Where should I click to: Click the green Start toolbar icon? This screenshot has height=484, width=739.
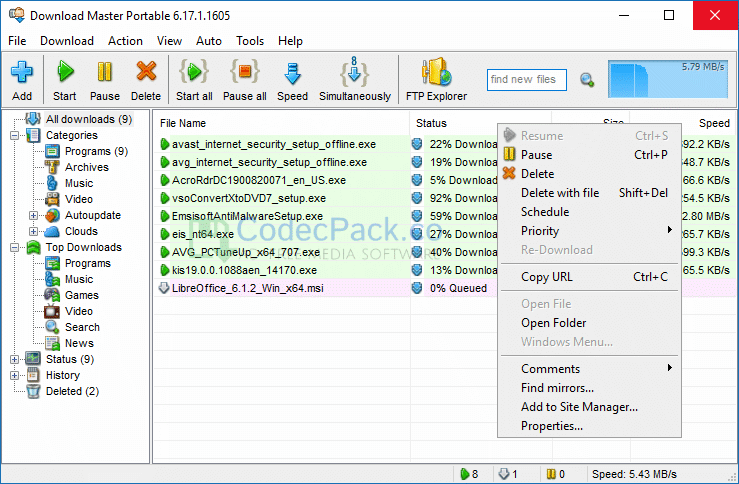pyautogui.click(x=65, y=72)
